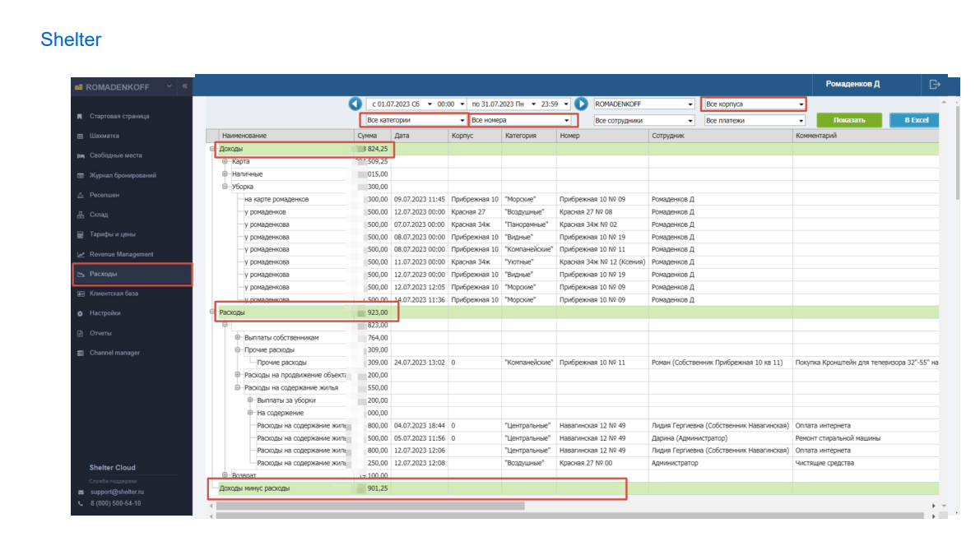Click the previous period arrow icon
This screenshot has height=546, width=980.
coord(355,104)
